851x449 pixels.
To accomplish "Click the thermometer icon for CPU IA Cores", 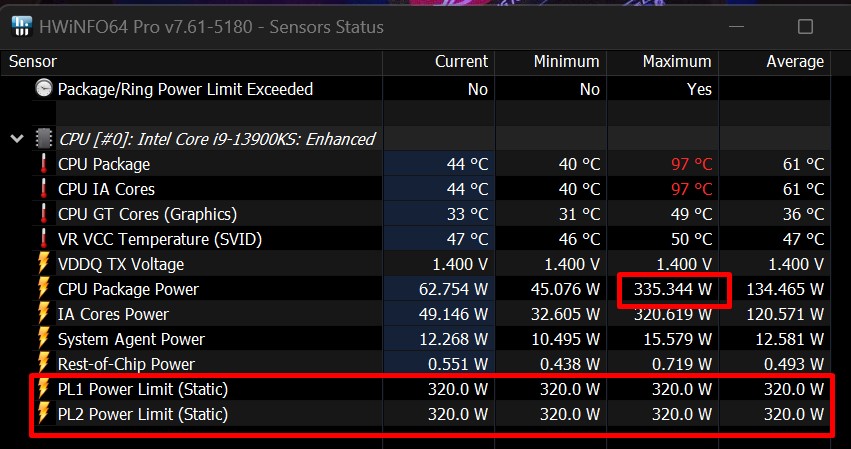I will click(43, 188).
